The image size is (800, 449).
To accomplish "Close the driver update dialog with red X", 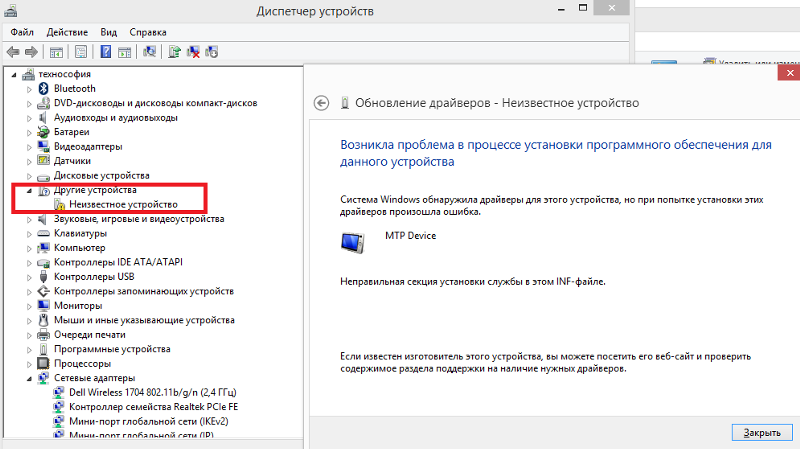I will 789,73.
